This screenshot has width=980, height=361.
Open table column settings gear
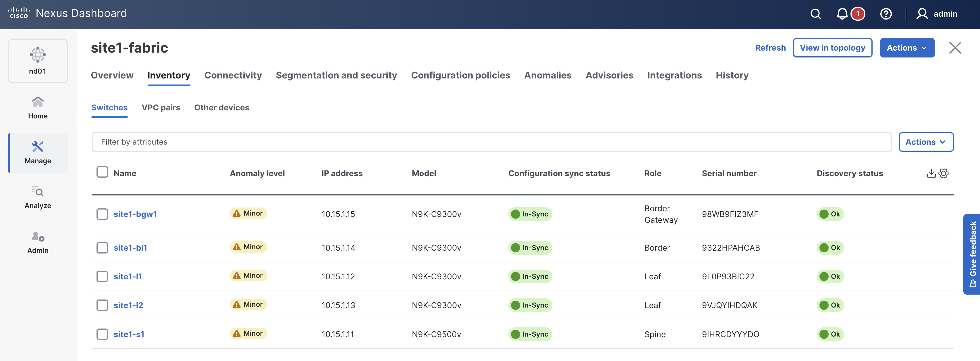[x=944, y=173]
